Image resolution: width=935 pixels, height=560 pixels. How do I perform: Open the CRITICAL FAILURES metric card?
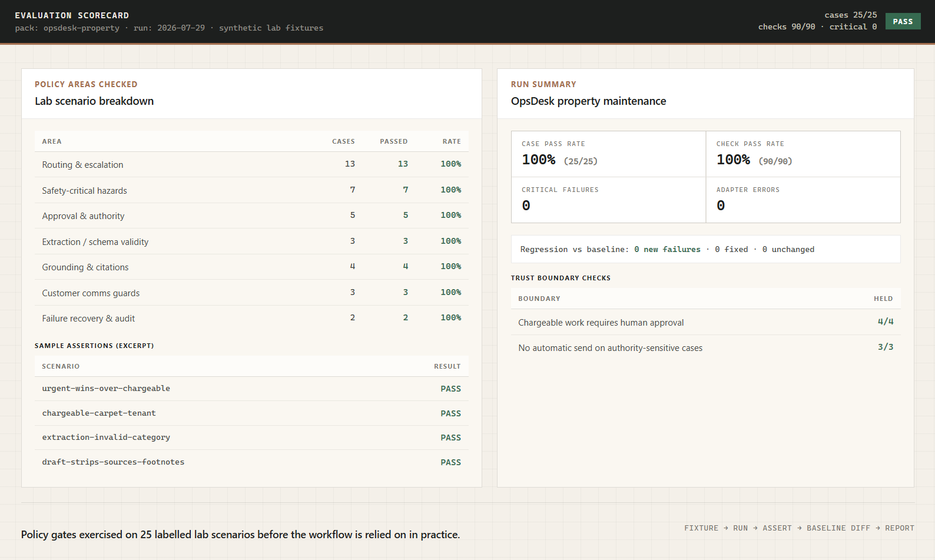(x=609, y=200)
